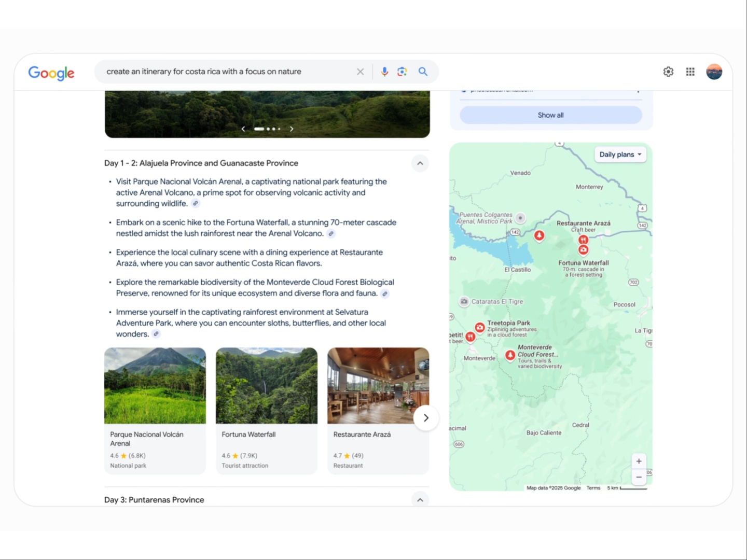Click the carousel page indicator dots
This screenshot has height=560, width=747.
click(x=267, y=129)
